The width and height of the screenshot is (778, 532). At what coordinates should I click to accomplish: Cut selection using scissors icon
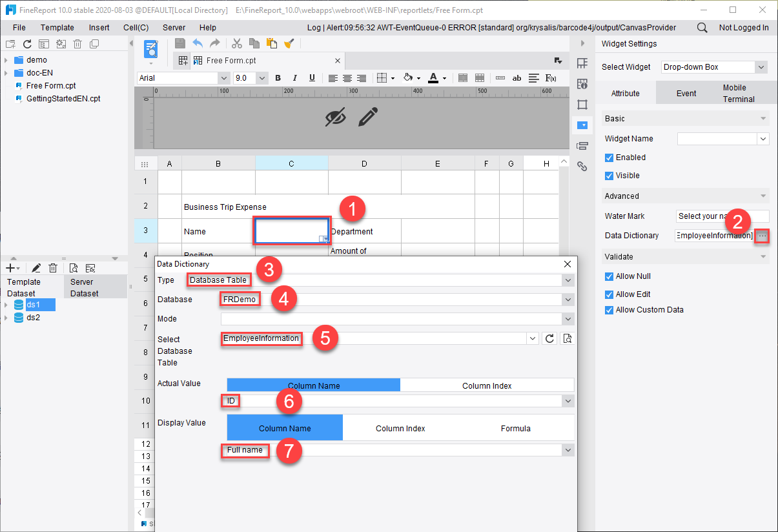(x=237, y=43)
